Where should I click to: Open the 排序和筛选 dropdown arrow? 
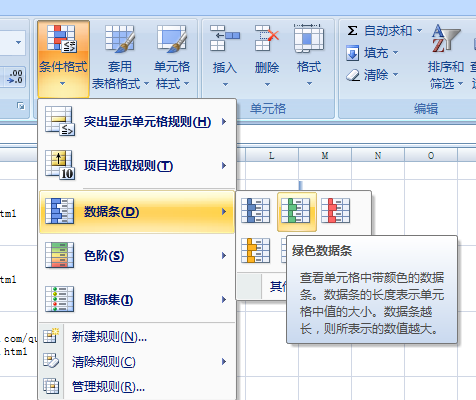point(460,83)
